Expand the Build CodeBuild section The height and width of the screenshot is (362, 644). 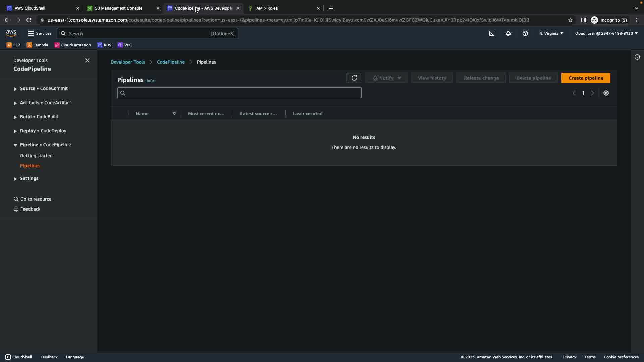pyautogui.click(x=15, y=117)
